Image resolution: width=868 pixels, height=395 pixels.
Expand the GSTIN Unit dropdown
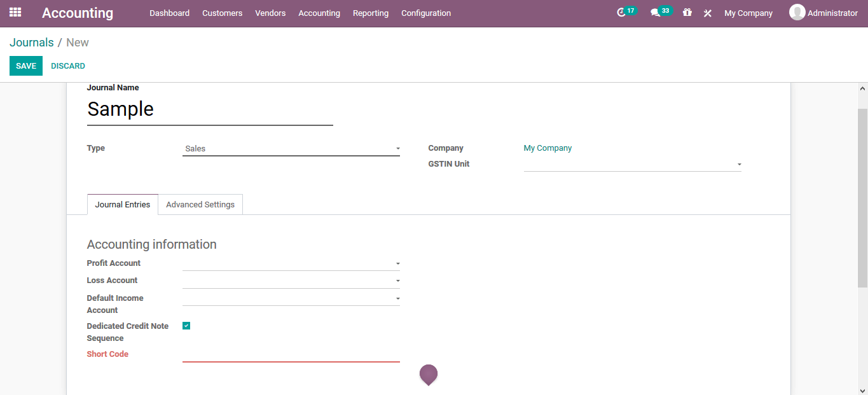[738, 163]
